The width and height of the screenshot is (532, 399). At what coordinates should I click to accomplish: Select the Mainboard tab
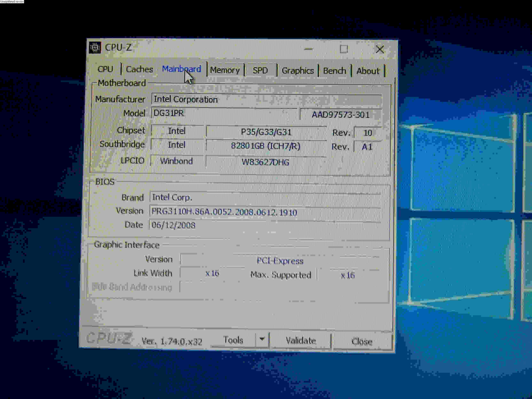(182, 69)
